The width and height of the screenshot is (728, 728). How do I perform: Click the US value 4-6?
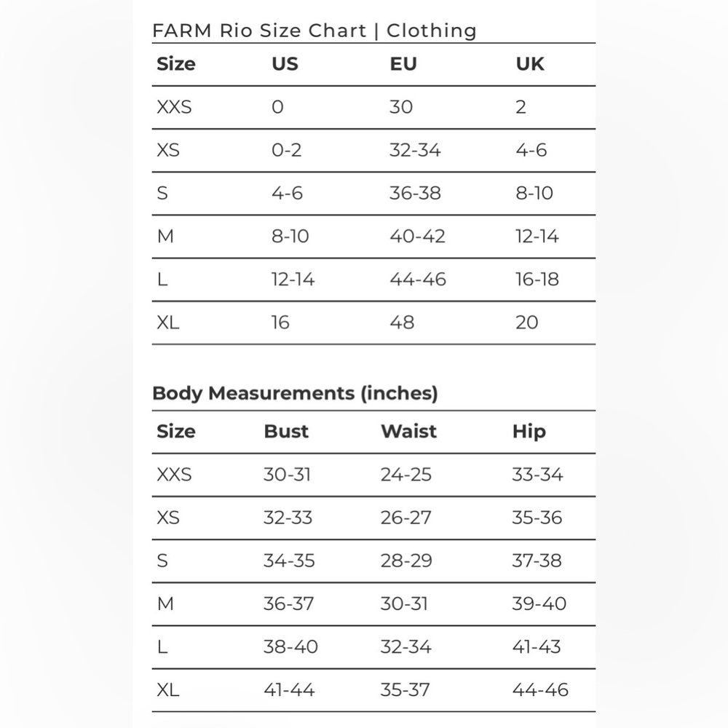pos(287,193)
